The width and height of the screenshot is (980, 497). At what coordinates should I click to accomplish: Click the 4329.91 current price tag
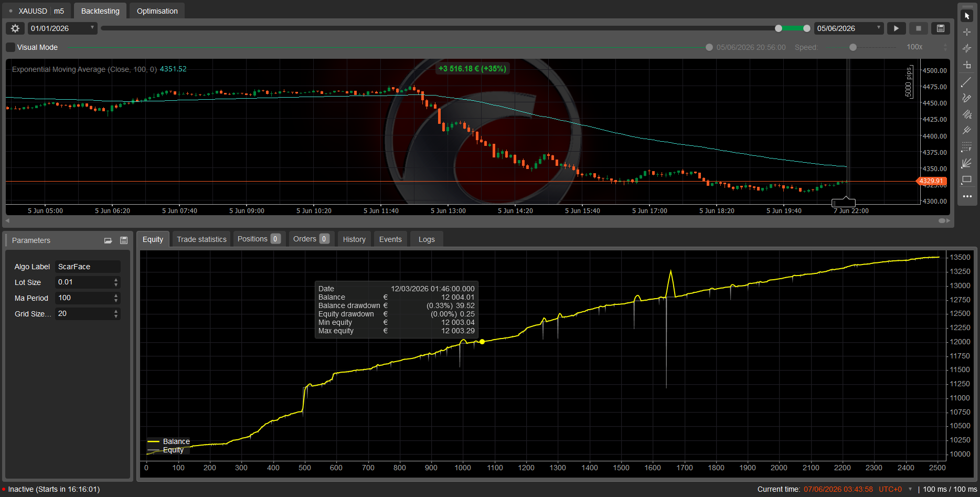(932, 181)
